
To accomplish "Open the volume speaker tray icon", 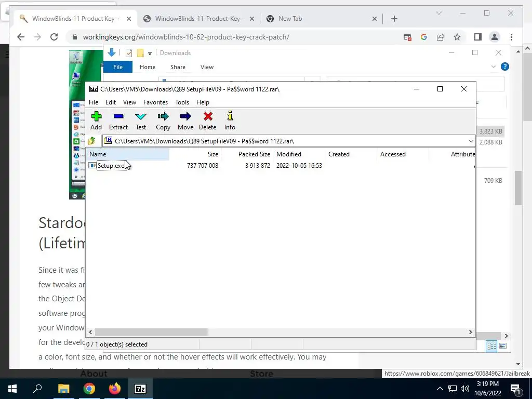I will pos(465,389).
